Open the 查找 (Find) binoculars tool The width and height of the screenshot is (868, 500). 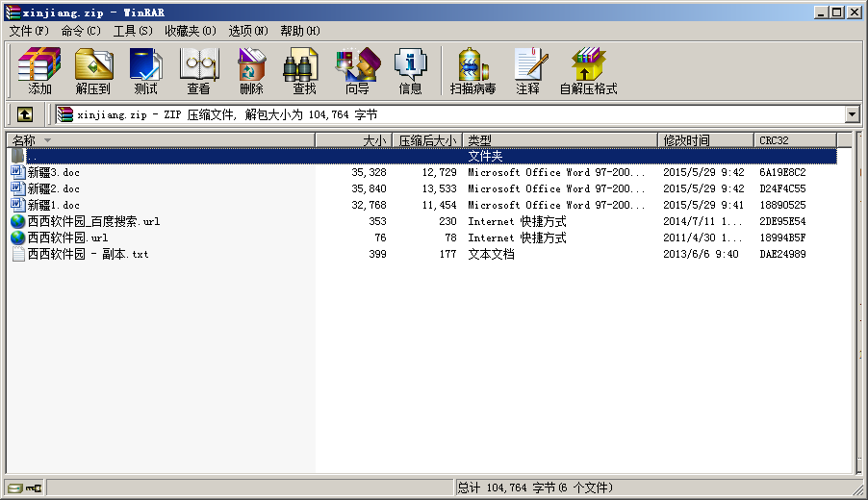tap(304, 71)
